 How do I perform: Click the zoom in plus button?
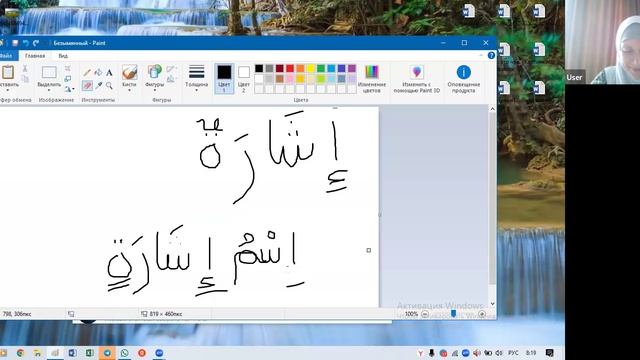click(x=482, y=314)
